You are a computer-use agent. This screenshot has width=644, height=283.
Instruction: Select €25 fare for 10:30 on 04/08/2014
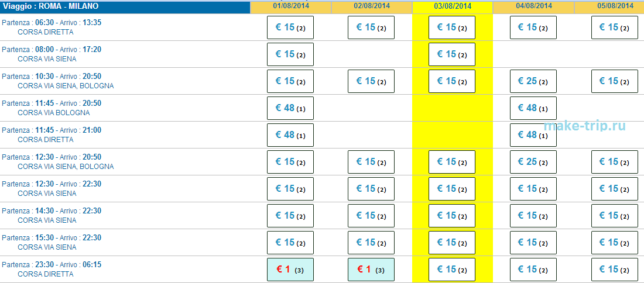(533, 81)
